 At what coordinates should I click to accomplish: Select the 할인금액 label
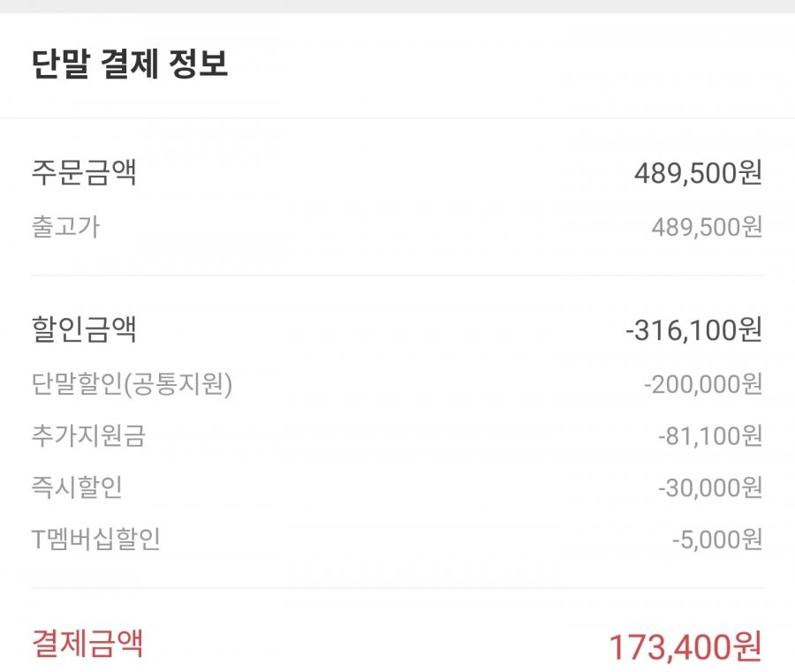click(x=84, y=330)
